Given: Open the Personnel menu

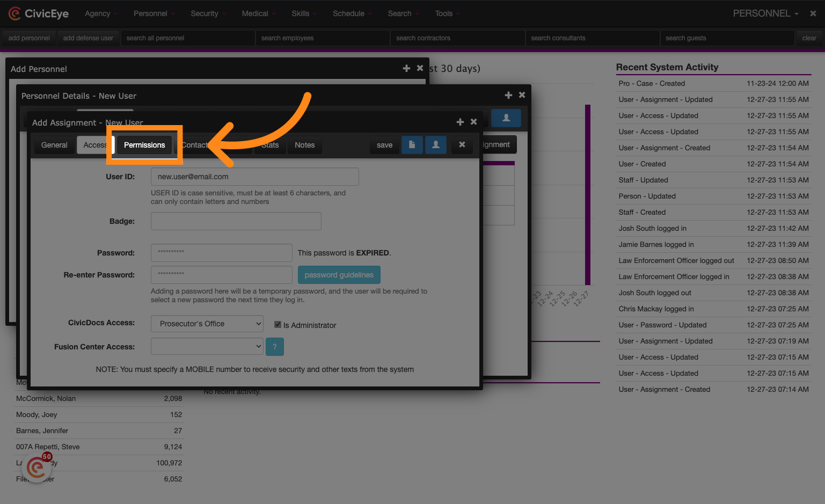Looking at the screenshot, I should pos(154,13).
